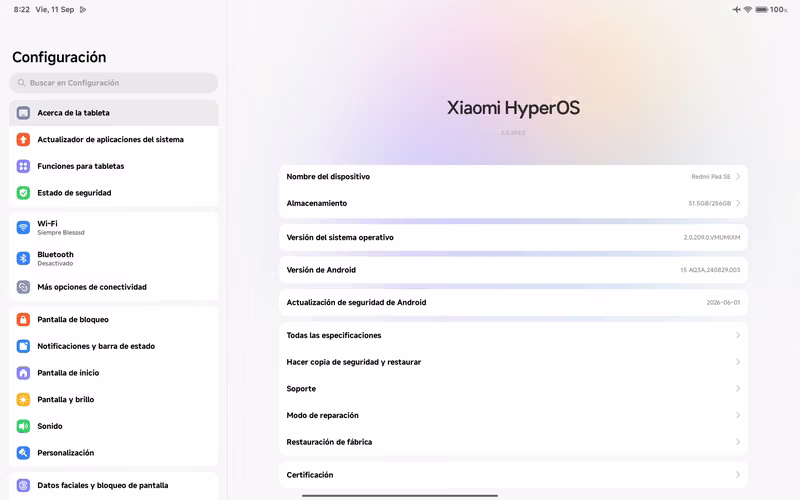Open Funciones para tabletas

114,166
